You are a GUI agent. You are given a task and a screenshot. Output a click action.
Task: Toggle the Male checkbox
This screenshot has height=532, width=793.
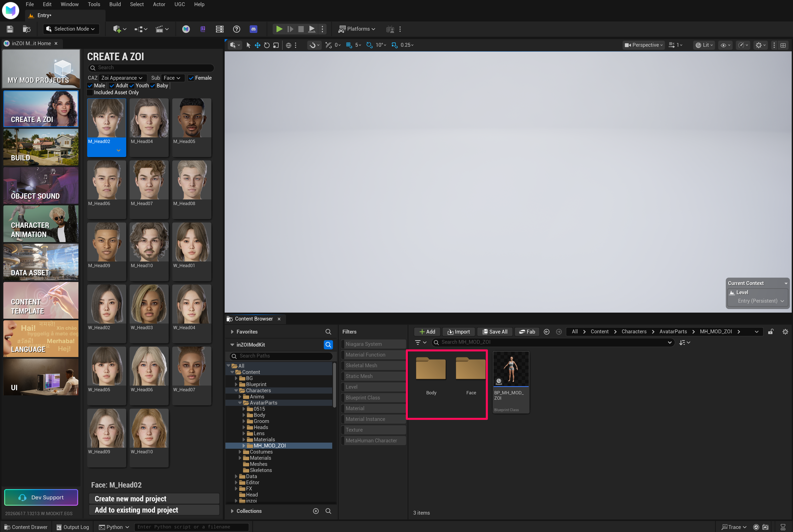[90, 86]
